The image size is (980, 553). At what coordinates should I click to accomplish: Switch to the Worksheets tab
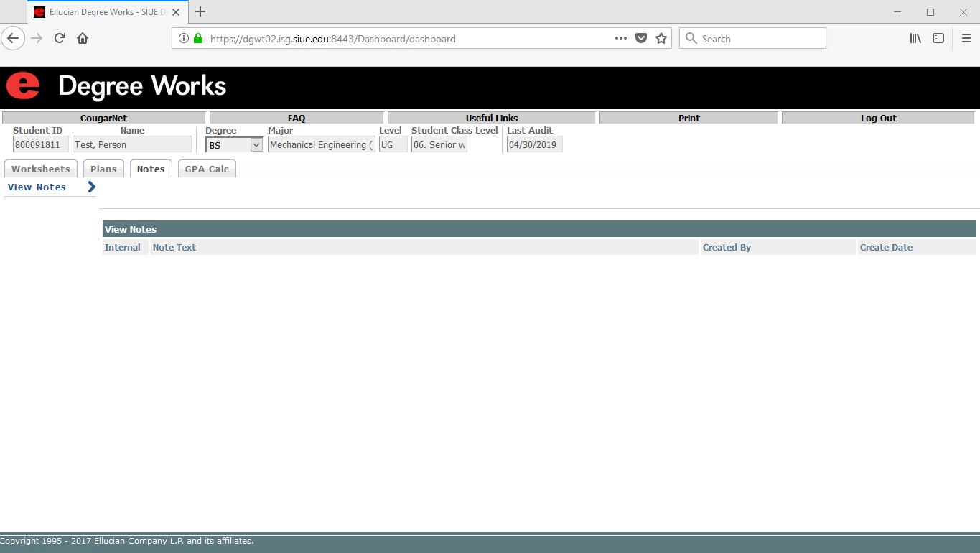click(41, 169)
